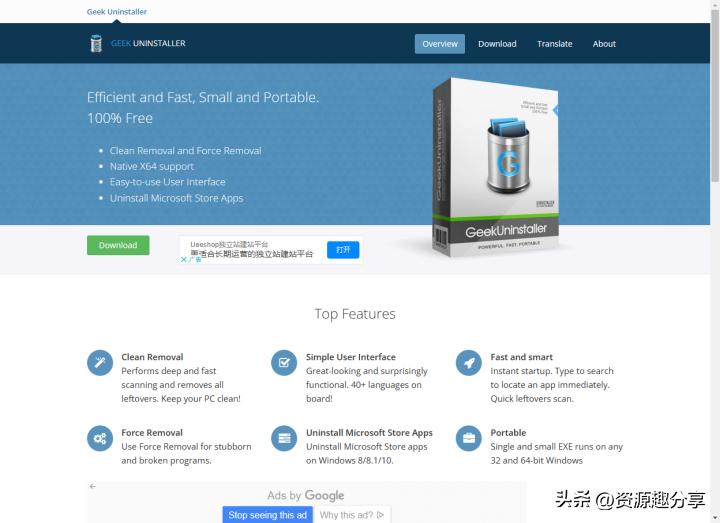Click the Fast and smart rocket icon
The height and width of the screenshot is (523, 720).
point(469,363)
